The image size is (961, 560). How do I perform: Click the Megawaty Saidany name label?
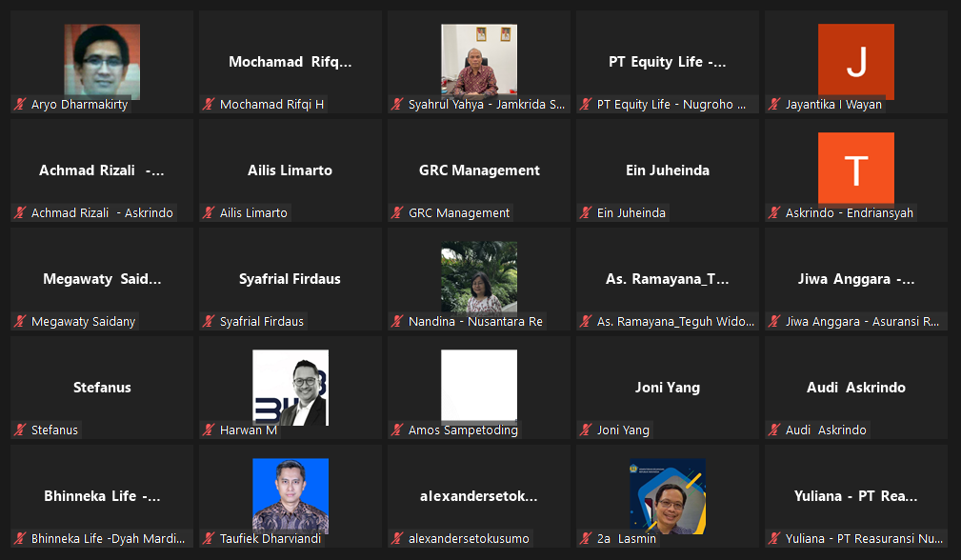click(84, 321)
